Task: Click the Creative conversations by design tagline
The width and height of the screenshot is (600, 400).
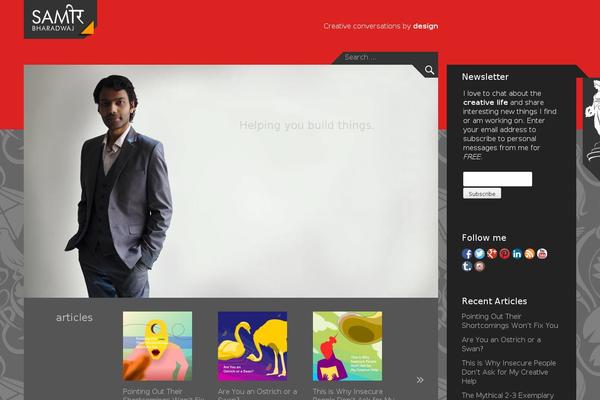Action: [x=381, y=26]
